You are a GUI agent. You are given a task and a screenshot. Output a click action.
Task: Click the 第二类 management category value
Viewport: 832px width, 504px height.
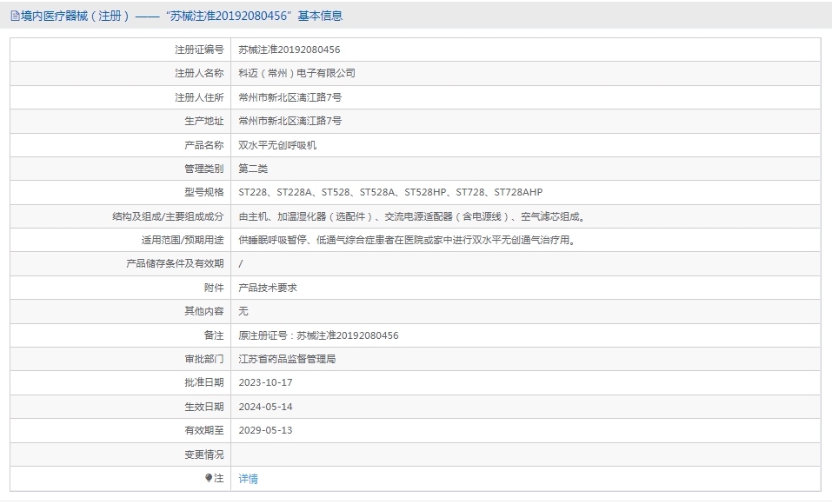tap(253, 169)
